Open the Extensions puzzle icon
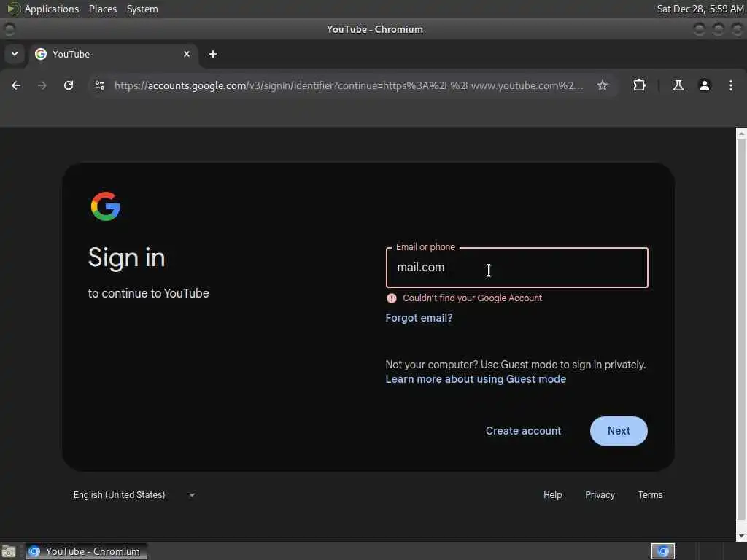This screenshot has height=560, width=747. coord(639,85)
